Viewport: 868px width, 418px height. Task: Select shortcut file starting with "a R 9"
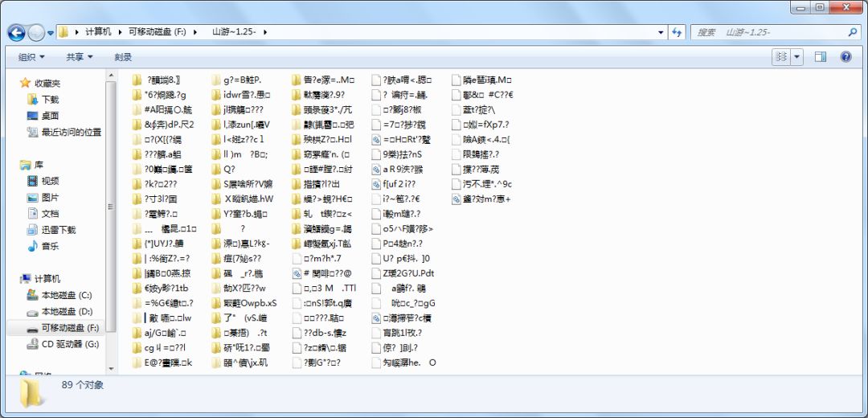(398, 169)
